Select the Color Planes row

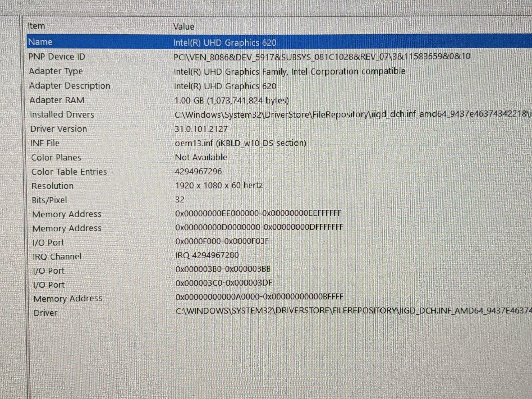[56, 158]
